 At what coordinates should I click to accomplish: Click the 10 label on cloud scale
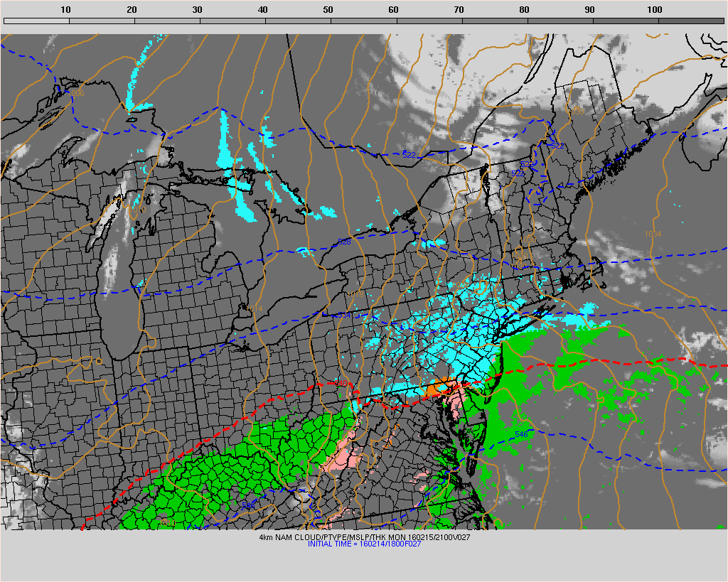pyautogui.click(x=65, y=9)
